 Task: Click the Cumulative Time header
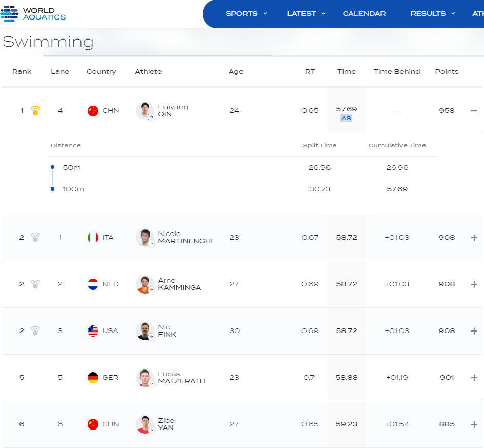[397, 145]
